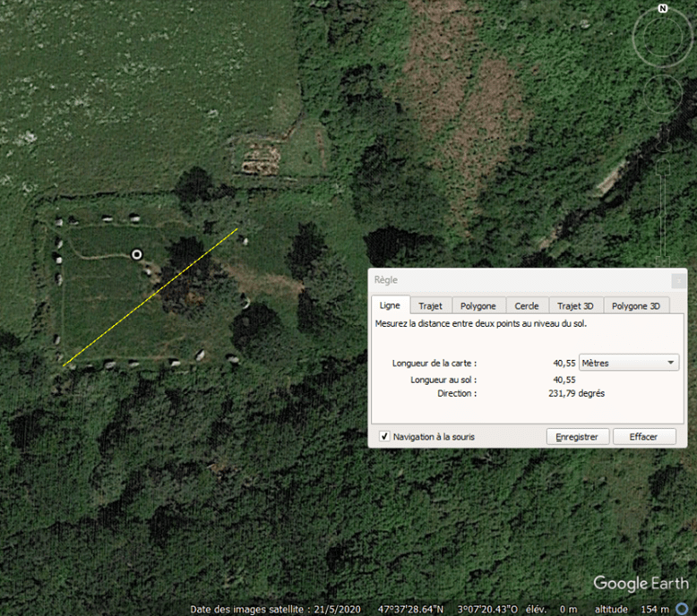This screenshot has height=616, width=697.
Task: Open the Mètres unit dropdown
Action: (x=629, y=363)
